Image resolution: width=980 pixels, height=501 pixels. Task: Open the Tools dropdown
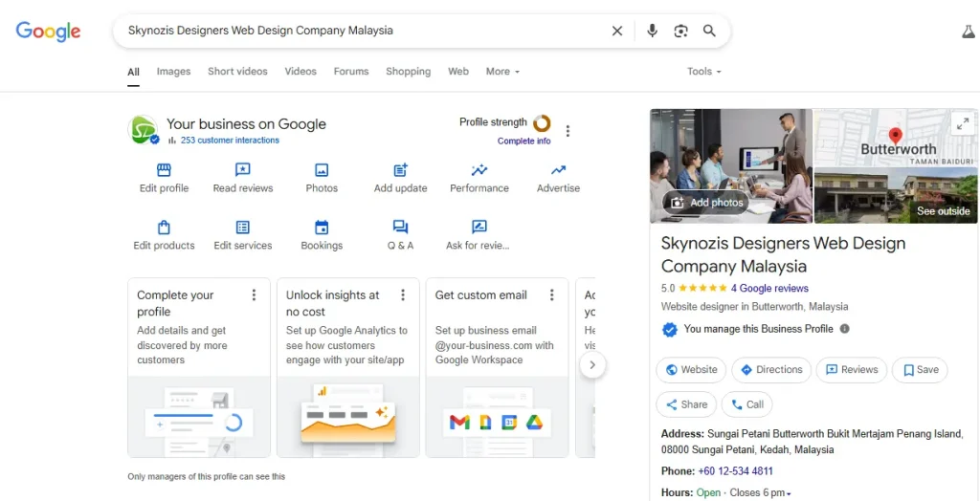click(703, 72)
